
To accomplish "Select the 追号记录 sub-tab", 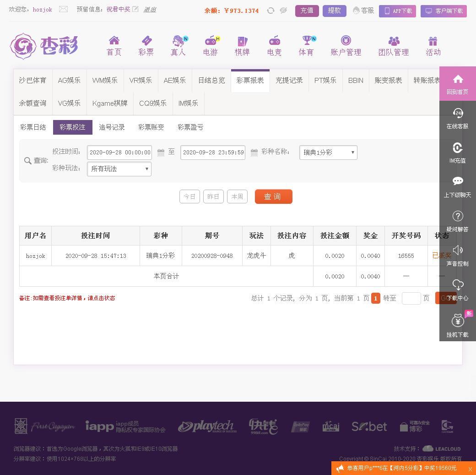I will pyautogui.click(x=112, y=127).
